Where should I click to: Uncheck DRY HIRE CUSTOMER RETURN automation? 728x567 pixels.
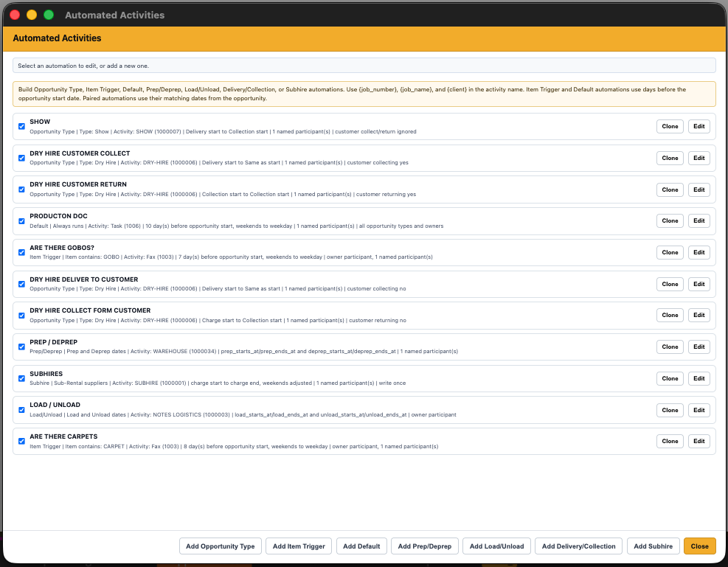pyautogui.click(x=21, y=189)
